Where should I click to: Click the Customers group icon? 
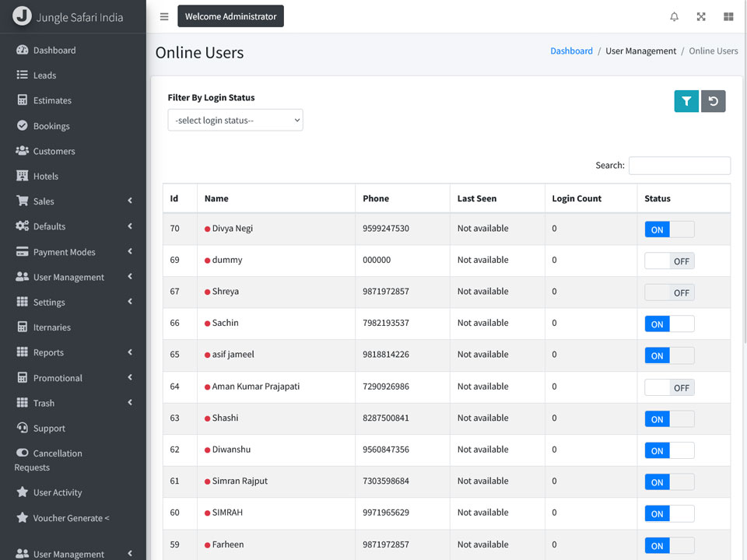coord(22,150)
